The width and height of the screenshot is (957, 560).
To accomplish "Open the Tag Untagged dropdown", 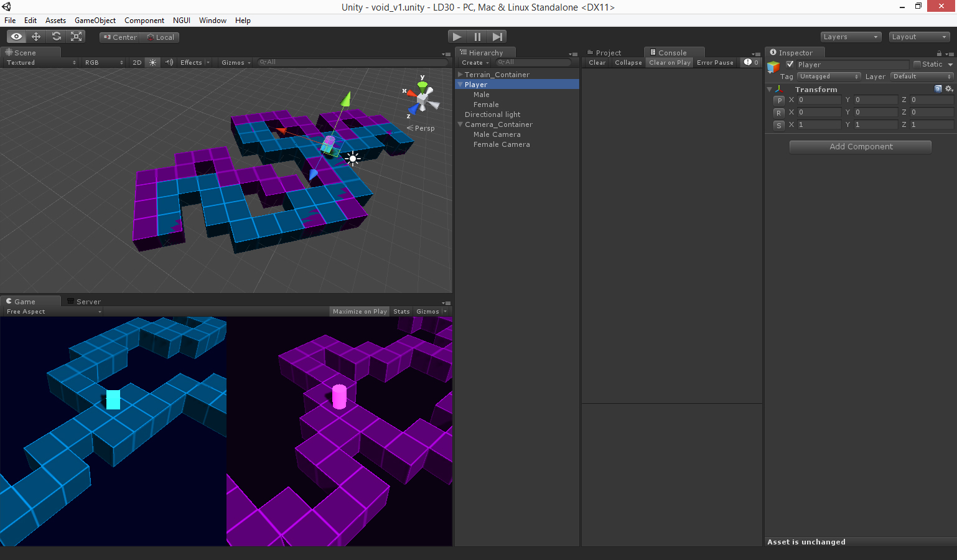I will click(829, 77).
